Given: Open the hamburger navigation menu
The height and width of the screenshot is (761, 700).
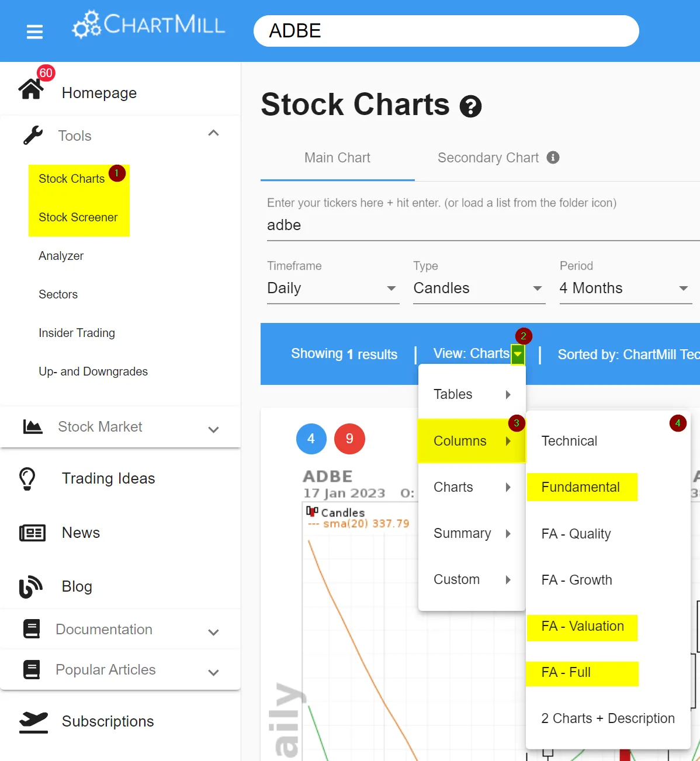Looking at the screenshot, I should point(34,32).
